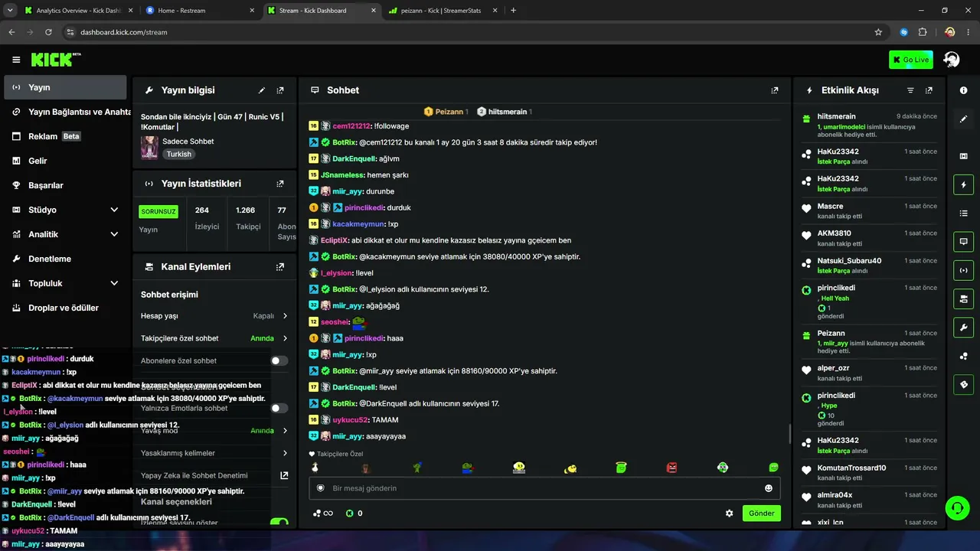Click the Go Live button

911,60
